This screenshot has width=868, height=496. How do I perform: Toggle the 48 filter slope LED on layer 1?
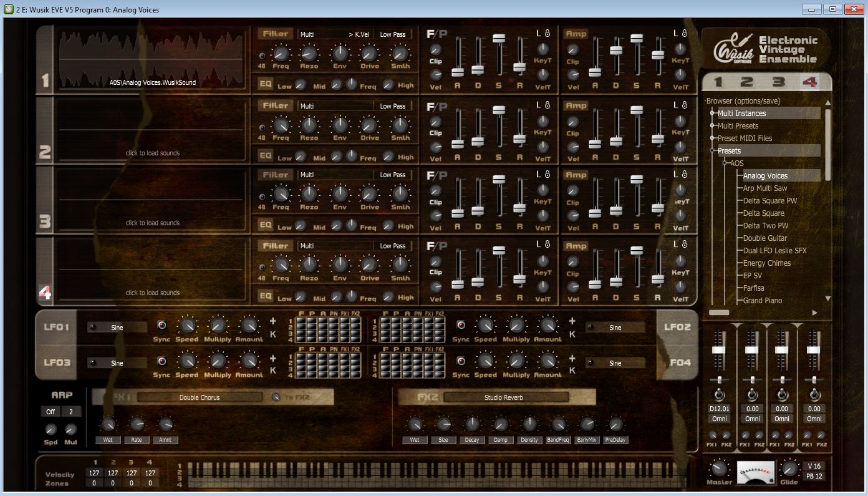(262, 56)
